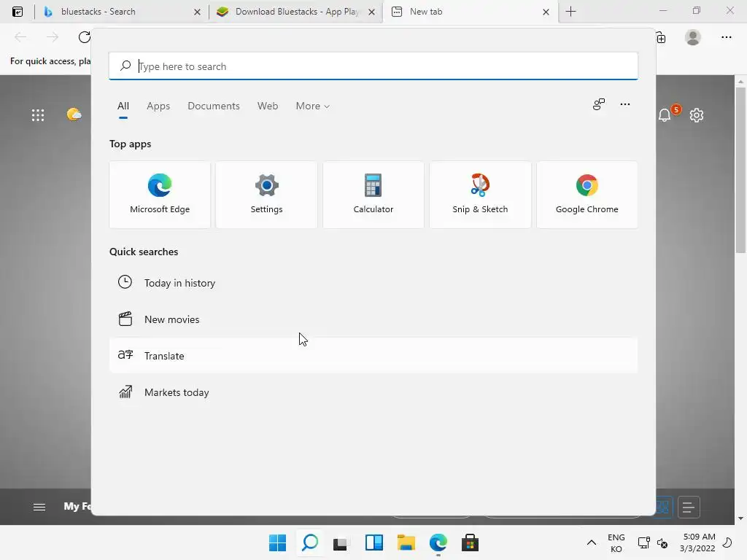Launch Calculator from Top apps
The image size is (747, 560).
373,195
